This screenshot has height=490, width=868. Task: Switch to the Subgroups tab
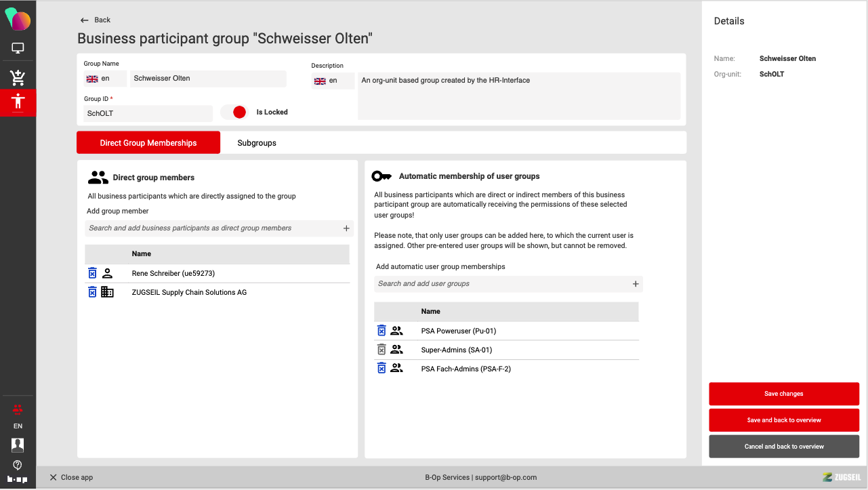tap(257, 143)
